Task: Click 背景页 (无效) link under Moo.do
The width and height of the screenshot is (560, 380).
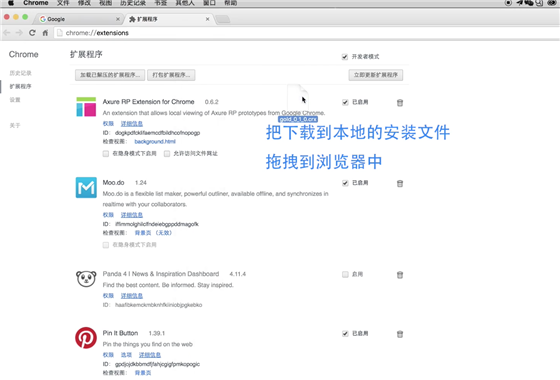Action: click(x=153, y=233)
